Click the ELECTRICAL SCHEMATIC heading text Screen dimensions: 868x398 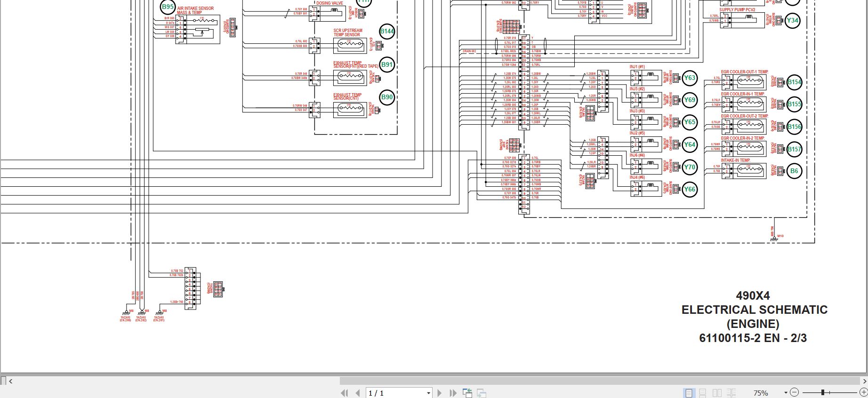(755, 310)
